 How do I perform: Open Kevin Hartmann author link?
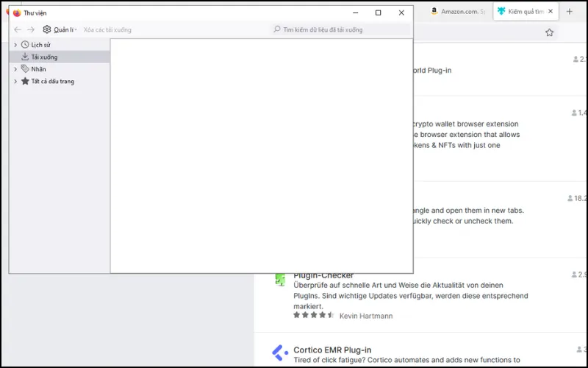coord(366,316)
